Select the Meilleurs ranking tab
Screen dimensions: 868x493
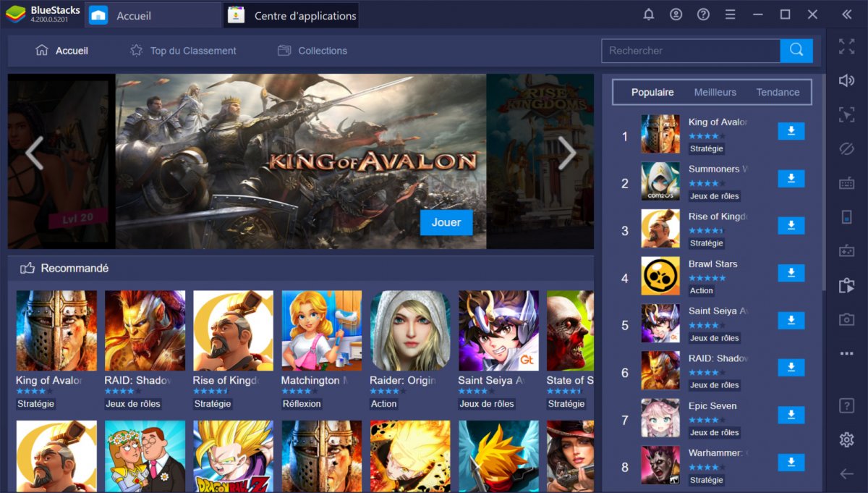[x=715, y=92]
